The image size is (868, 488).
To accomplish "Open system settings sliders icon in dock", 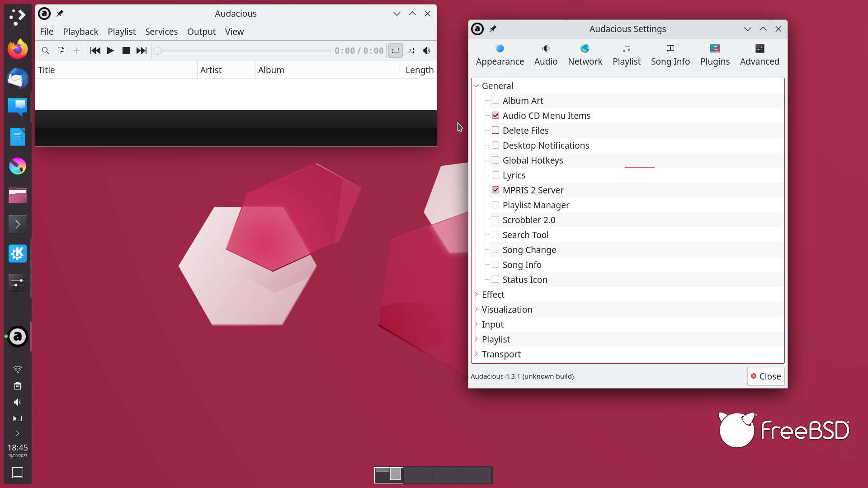I will pyautogui.click(x=18, y=283).
